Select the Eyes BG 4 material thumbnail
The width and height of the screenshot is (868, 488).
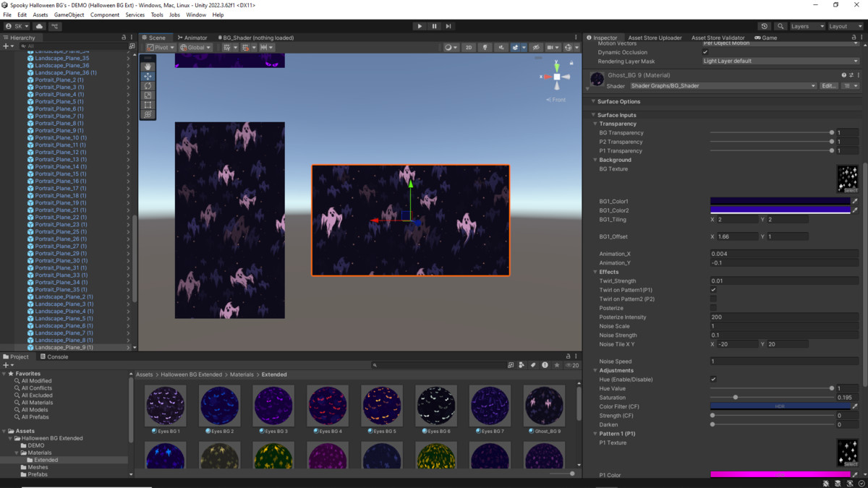(x=328, y=406)
